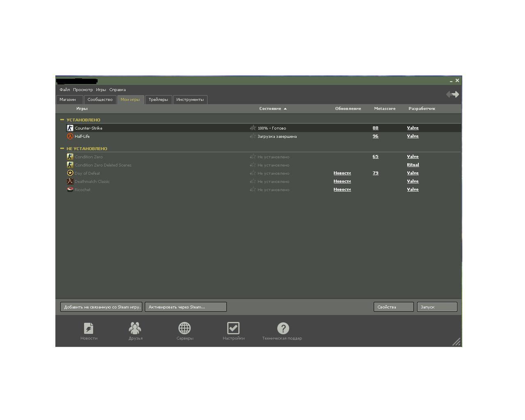525x420 pixels.
Task: Open the Настройки checkmark icon
Action: 233,328
